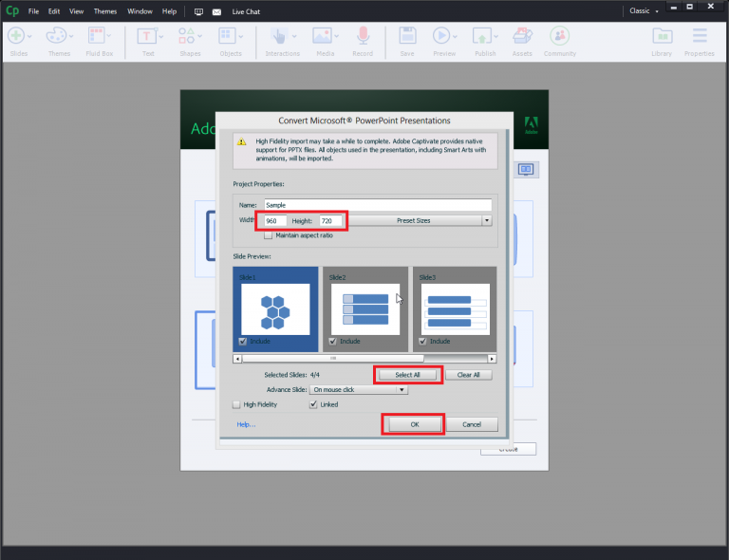Expand the Themes dropdown arrow
Viewport: 729px width, 560px height.
[x=71, y=36]
